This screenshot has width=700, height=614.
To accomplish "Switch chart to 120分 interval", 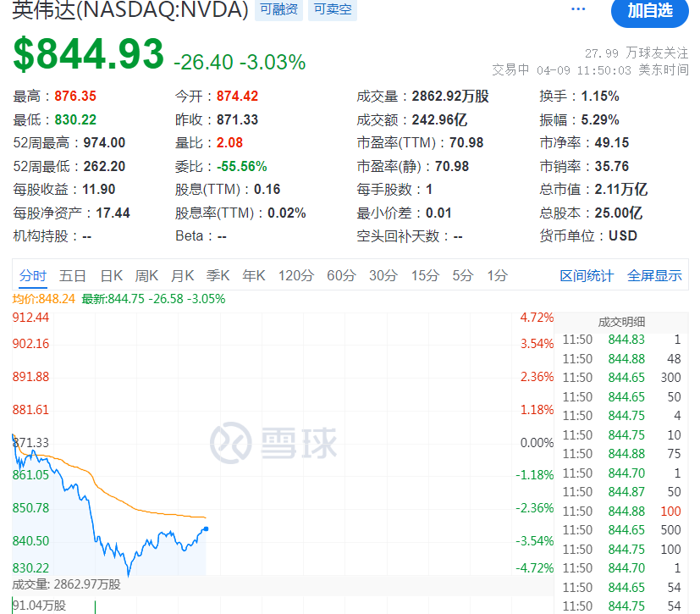I will [x=296, y=275].
